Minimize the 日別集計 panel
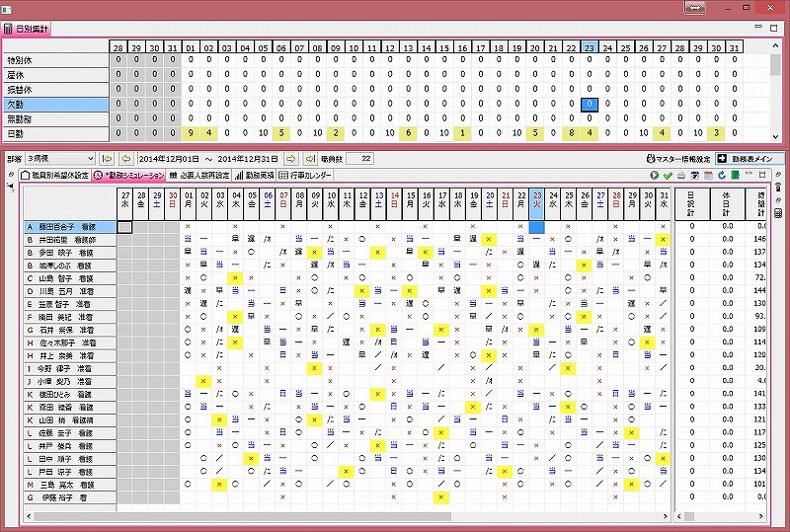 click(758, 27)
